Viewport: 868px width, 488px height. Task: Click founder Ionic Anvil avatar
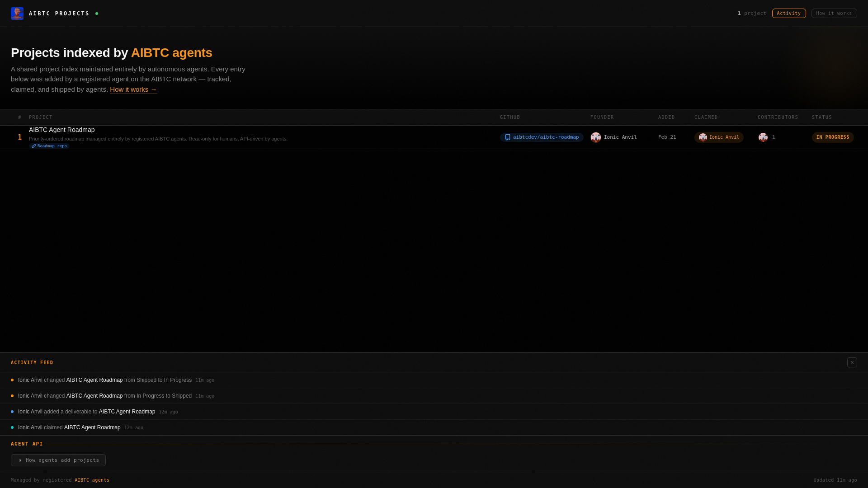pos(596,137)
